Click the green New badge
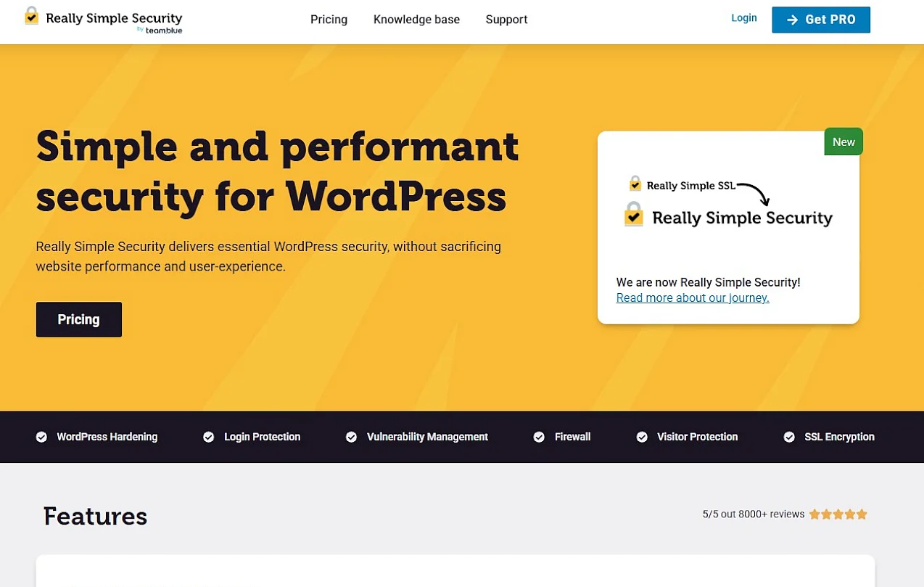Image resolution: width=924 pixels, height=587 pixels. (843, 141)
